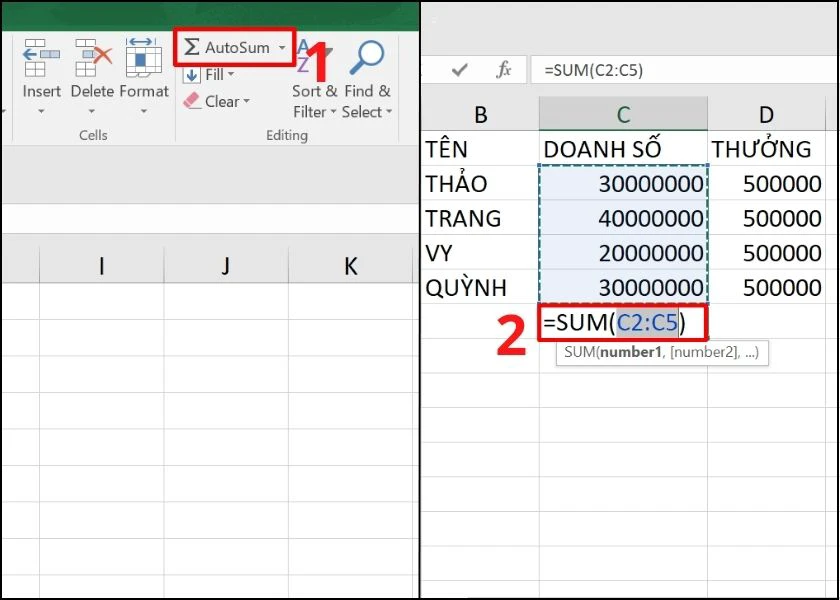Click the formula bar showing =SUM(C2:C5)
This screenshot has width=840, height=600.
(684, 70)
